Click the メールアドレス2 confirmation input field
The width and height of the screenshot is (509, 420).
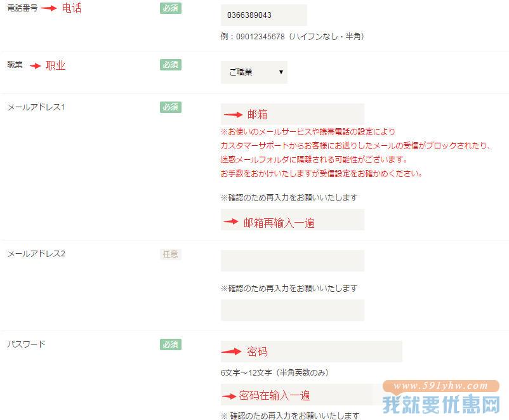point(293,310)
